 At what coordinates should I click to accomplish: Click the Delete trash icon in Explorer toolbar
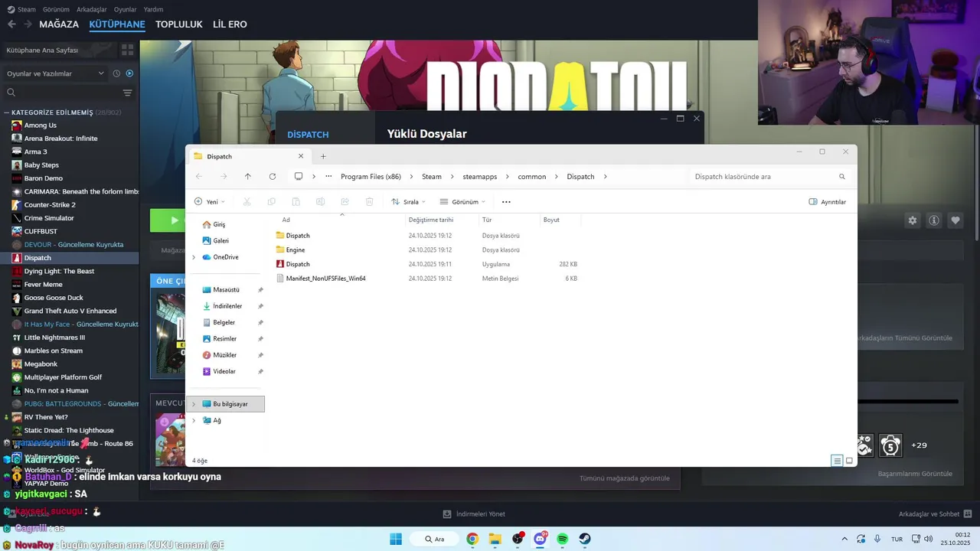369,201
